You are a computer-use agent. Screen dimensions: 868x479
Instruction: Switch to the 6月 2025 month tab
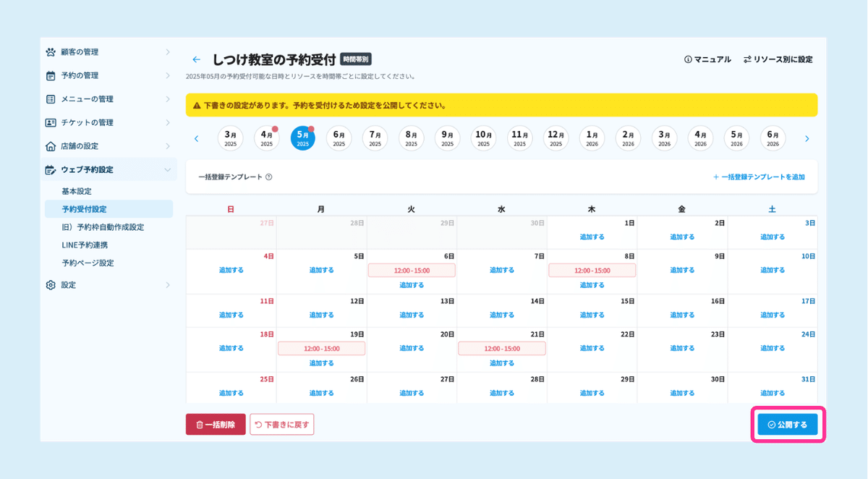[x=339, y=137]
